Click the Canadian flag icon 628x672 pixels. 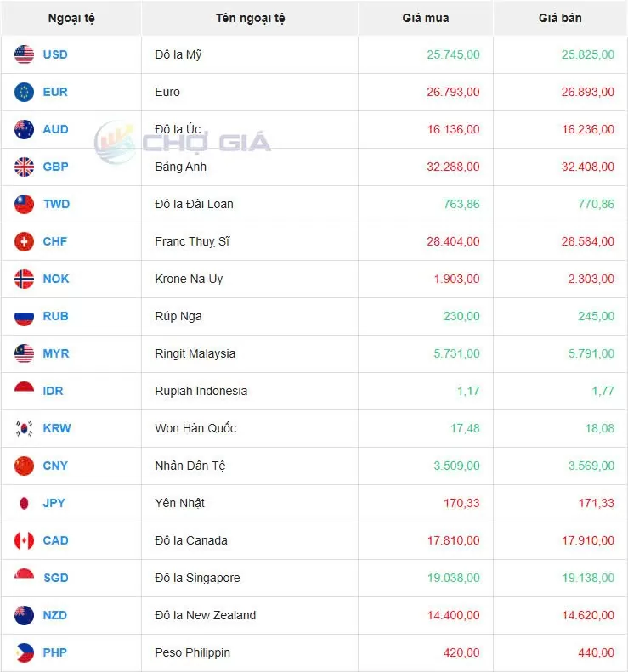click(24, 540)
